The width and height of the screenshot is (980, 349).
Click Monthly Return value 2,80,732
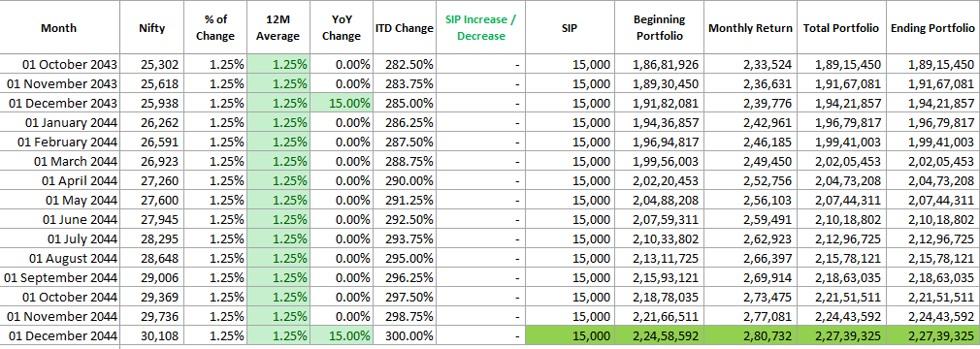[x=751, y=335]
